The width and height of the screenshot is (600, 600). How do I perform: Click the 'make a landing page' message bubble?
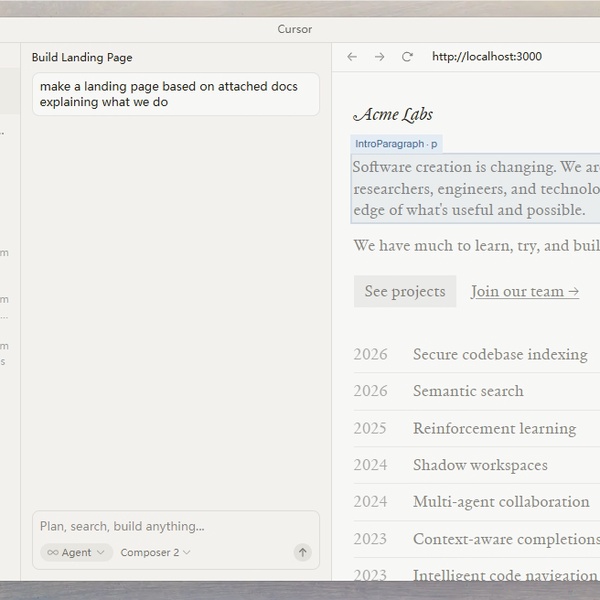(x=175, y=94)
